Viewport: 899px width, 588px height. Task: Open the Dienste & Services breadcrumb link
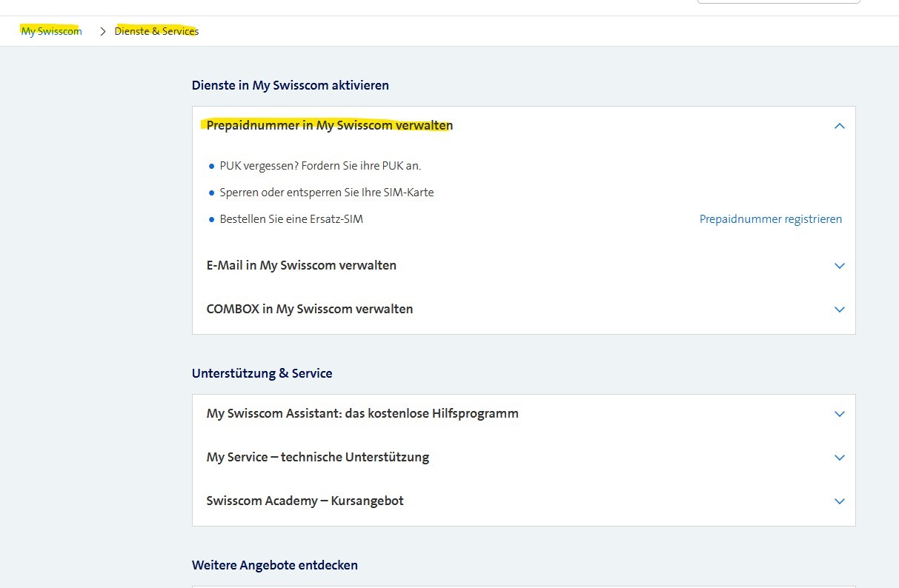coord(156,31)
